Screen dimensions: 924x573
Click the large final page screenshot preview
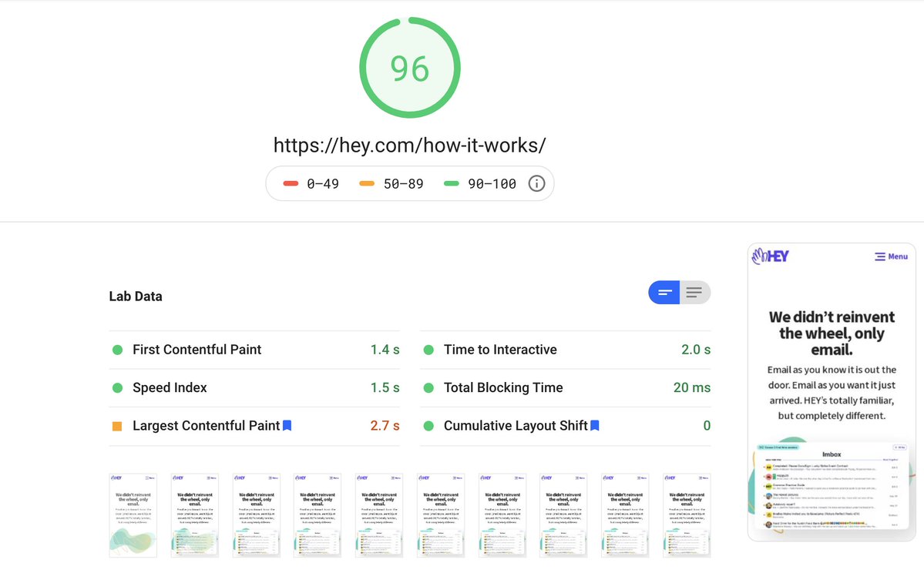832,392
